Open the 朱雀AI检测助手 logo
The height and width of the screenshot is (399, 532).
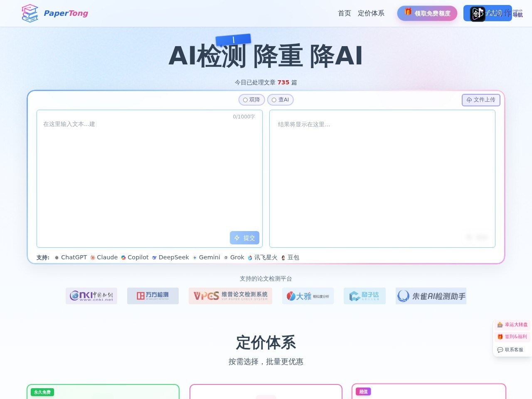(431, 296)
